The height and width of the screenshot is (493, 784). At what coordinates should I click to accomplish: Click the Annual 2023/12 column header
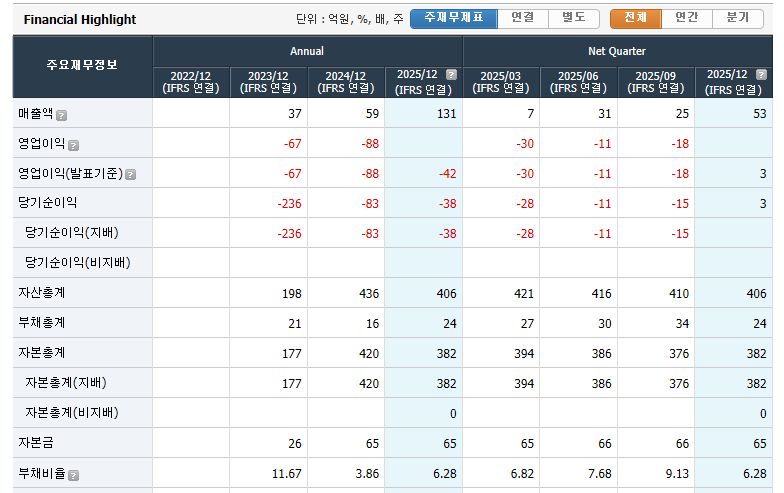coord(268,82)
